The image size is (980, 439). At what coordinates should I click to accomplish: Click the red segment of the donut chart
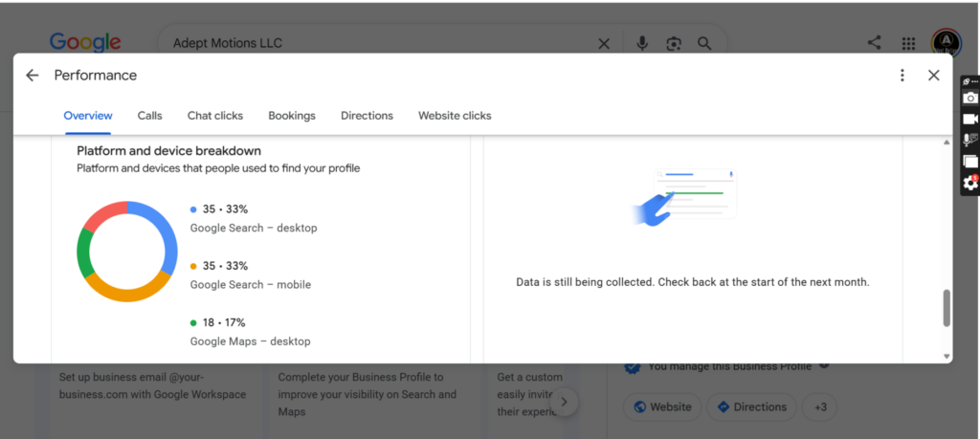click(104, 215)
